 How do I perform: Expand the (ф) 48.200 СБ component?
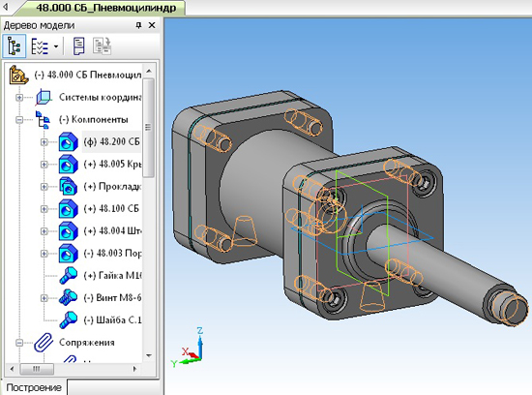[x=44, y=142]
